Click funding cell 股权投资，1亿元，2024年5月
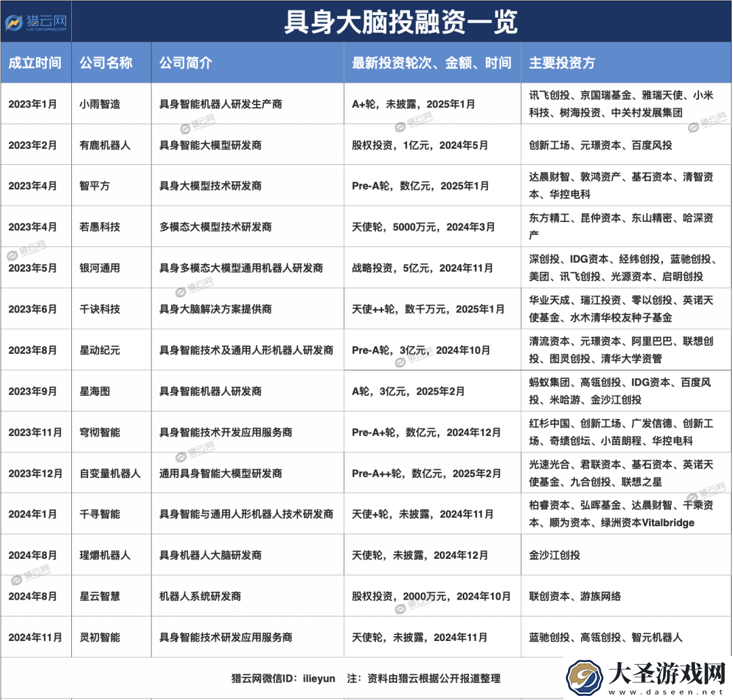Image resolution: width=733 pixels, height=700 pixels. pos(420,145)
